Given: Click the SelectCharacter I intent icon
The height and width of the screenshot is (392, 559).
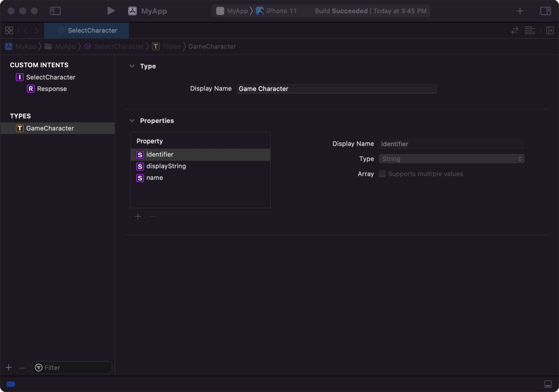Looking at the screenshot, I should tap(20, 77).
